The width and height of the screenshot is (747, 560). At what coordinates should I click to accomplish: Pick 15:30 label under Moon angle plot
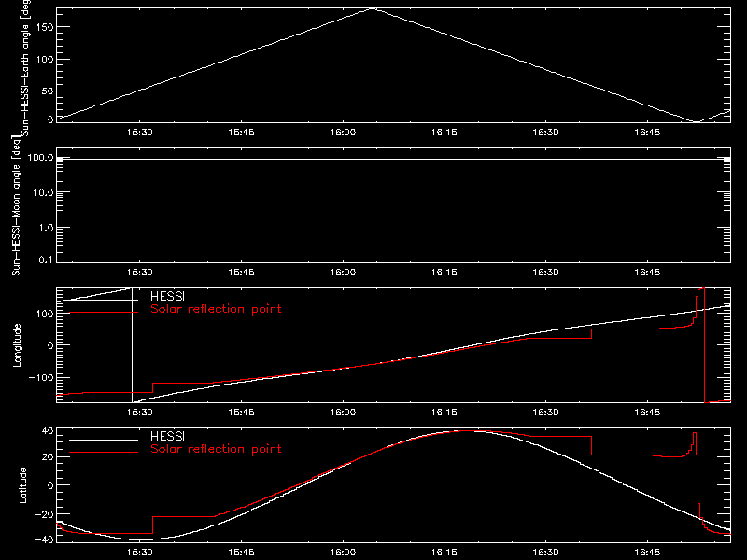139,273
